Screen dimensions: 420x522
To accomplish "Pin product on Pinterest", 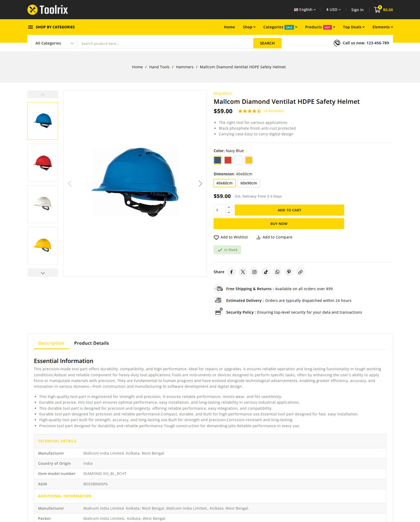I will click(289, 272).
